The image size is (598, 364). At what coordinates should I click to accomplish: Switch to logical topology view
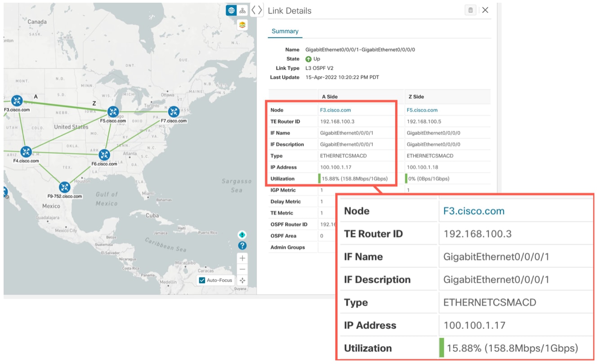pos(242,10)
